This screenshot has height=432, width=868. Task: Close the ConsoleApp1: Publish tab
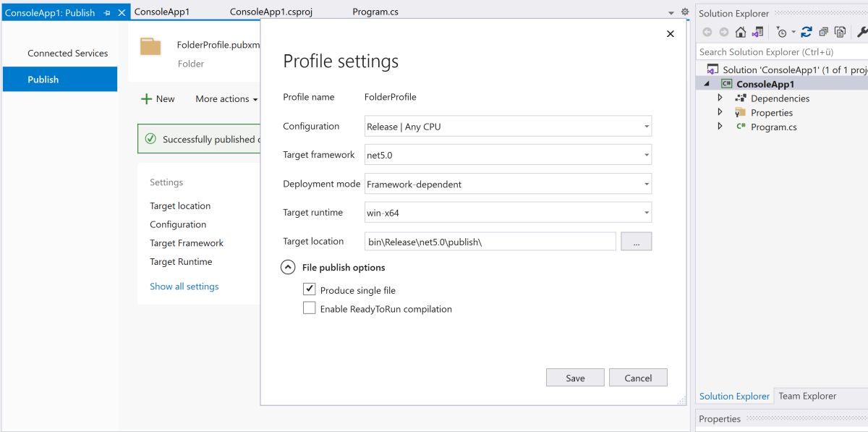122,12
